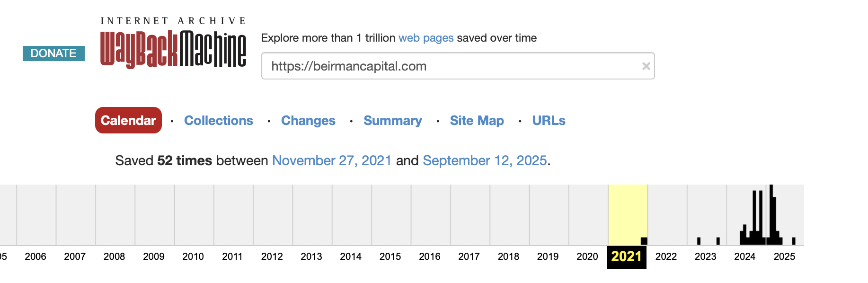Select year 2021 on the timeline
This screenshot has width=868, height=283.
click(627, 256)
